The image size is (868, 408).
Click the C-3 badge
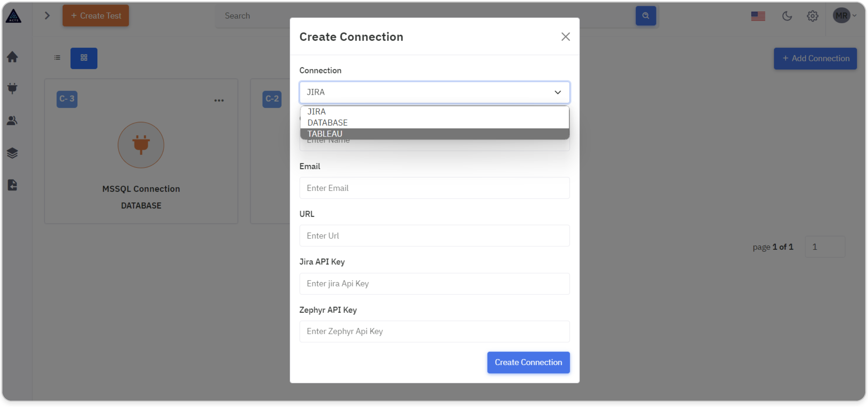click(67, 99)
